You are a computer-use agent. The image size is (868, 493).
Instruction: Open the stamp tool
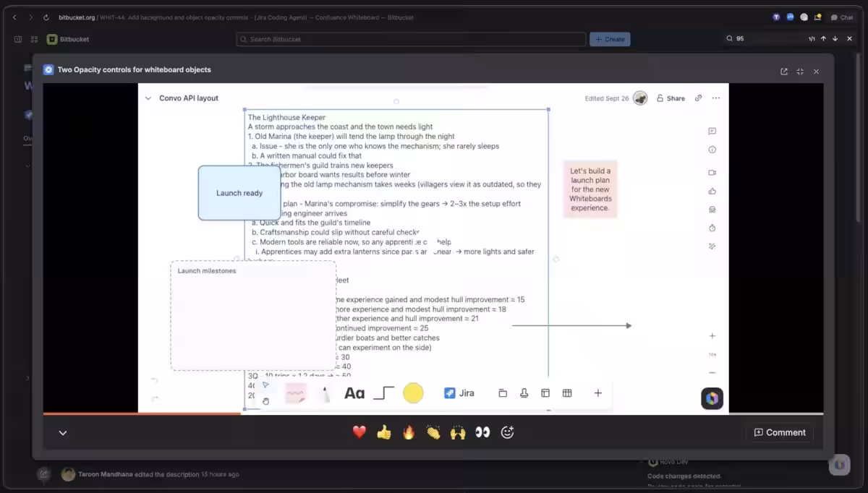point(524,393)
